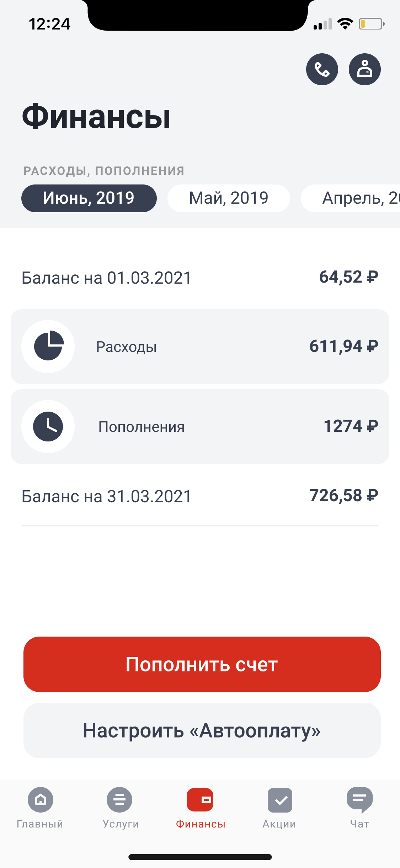
Task: Tap Настроить «Автооплату» button
Action: pyautogui.click(x=202, y=730)
